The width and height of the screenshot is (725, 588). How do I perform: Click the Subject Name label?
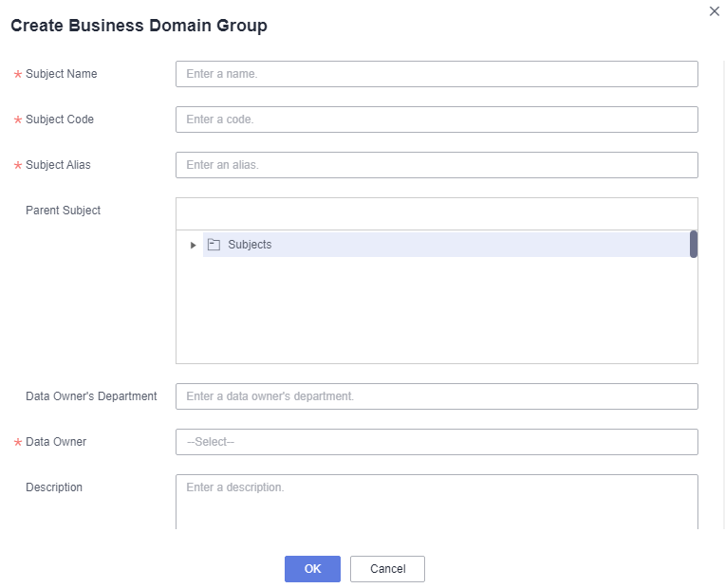61,74
